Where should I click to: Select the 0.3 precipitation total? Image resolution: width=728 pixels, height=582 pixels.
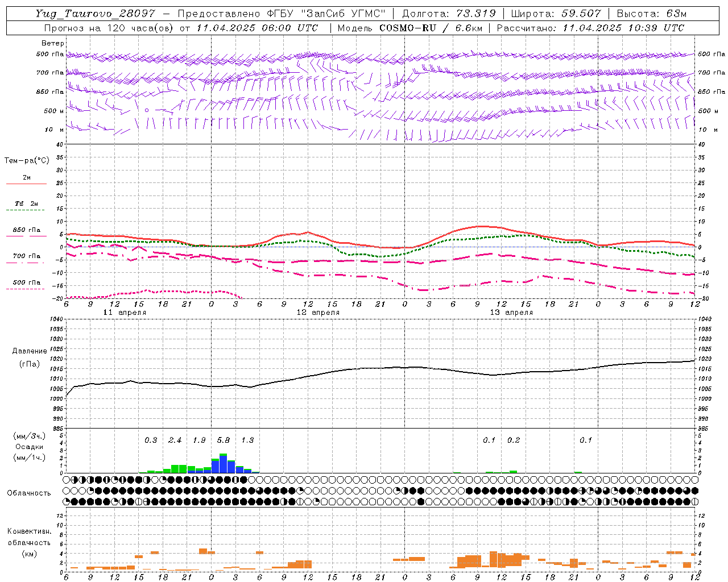pyautogui.click(x=151, y=440)
